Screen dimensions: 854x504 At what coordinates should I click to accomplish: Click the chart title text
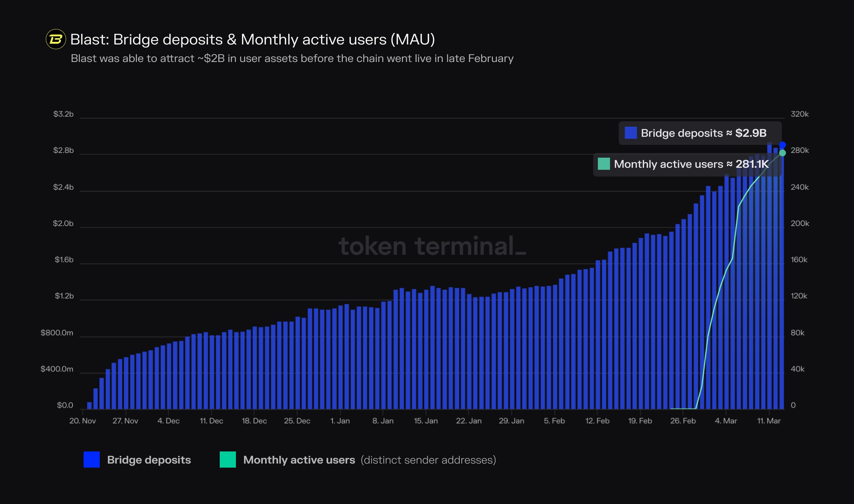coord(252,39)
